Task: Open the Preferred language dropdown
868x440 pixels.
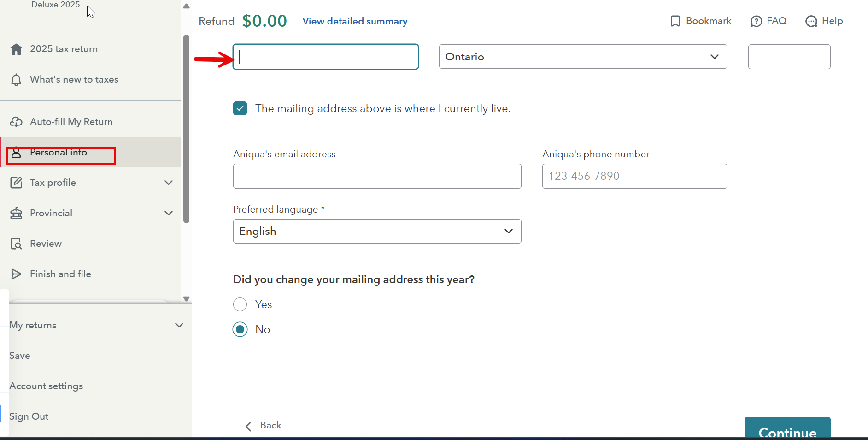Action: pos(377,231)
